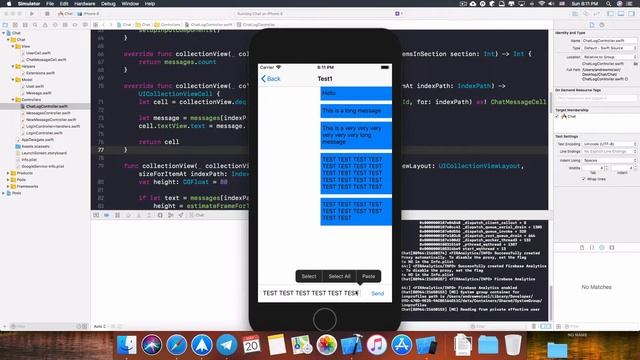Image resolution: width=640 pixels, height=360 pixels.
Task: Open Telegram from the Dock
Action: [x=227, y=345]
